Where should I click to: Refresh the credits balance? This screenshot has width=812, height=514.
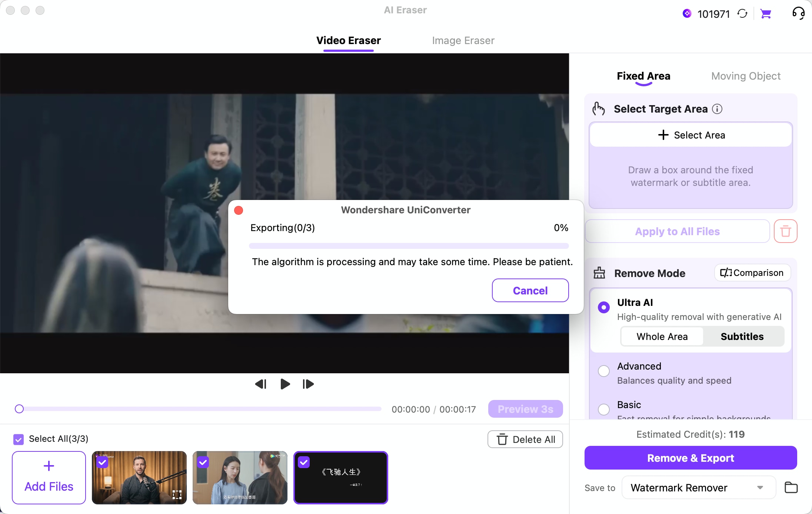(x=742, y=14)
